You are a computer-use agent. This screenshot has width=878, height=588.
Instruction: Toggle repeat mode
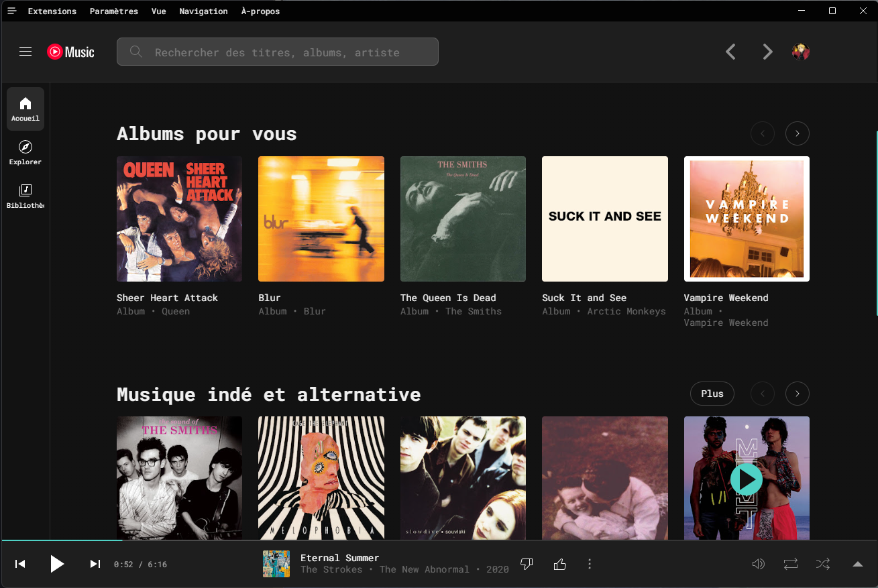tap(791, 564)
